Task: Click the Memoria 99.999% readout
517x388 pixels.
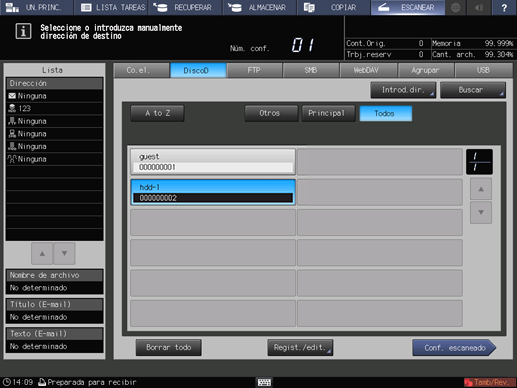Action: coord(473,43)
